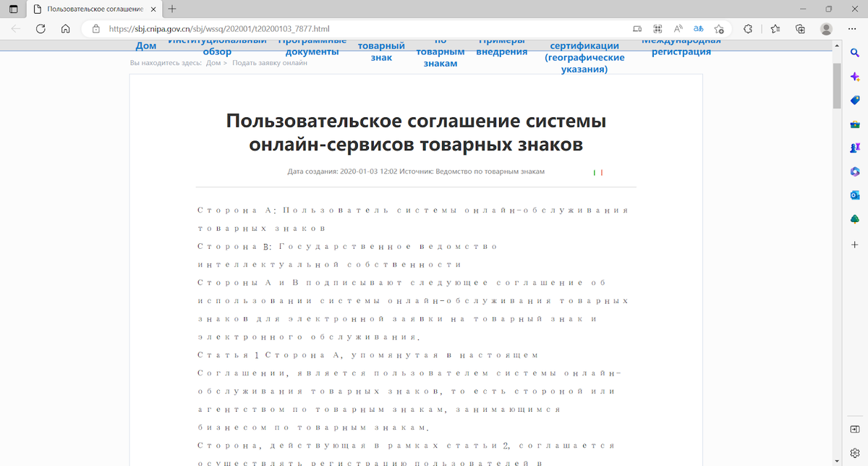The width and height of the screenshot is (868, 466).
Task: Start Read aloud for this page
Action: [x=678, y=29]
